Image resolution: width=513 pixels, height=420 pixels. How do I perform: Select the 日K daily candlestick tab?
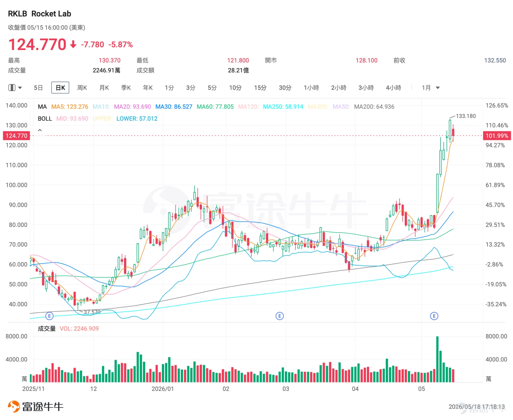(x=60, y=88)
